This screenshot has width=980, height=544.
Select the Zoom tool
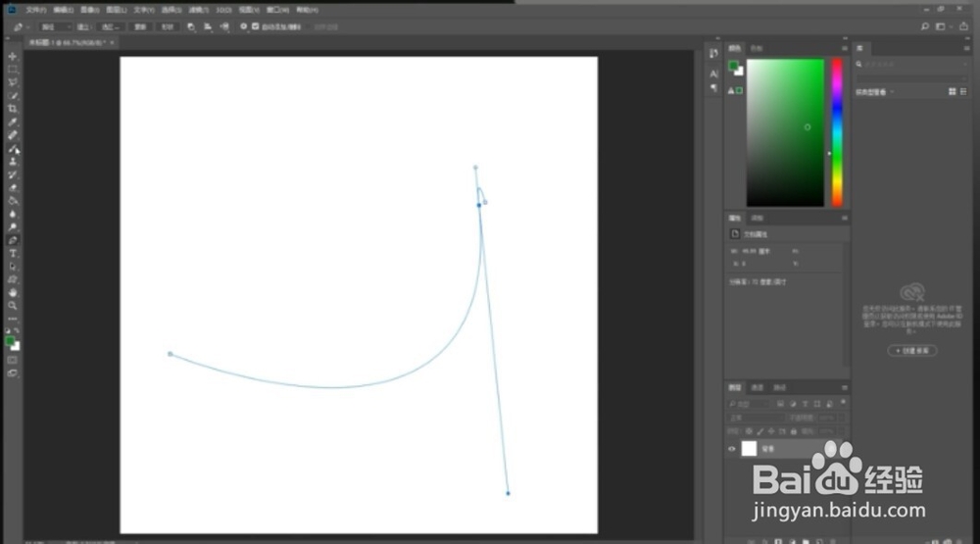(x=13, y=306)
